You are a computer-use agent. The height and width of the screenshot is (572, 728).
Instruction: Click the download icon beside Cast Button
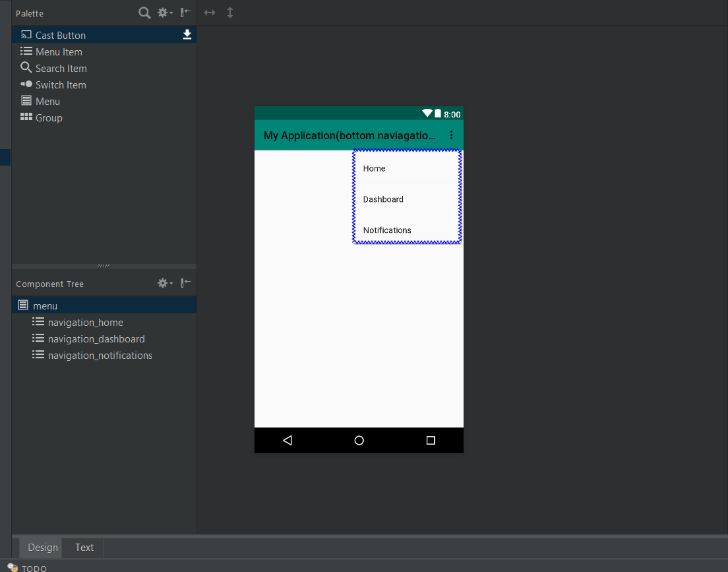pos(187,34)
